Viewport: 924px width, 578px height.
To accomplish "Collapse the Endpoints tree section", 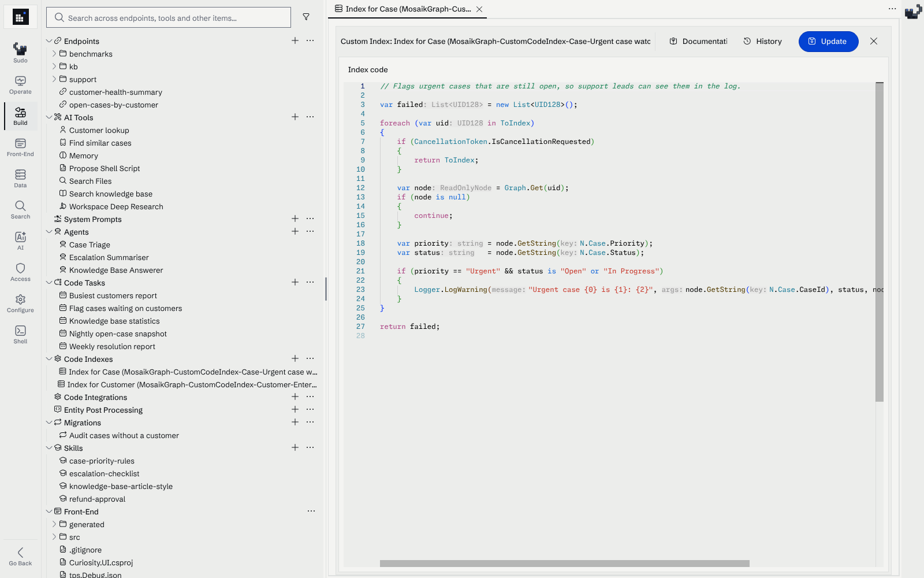I will coord(49,41).
